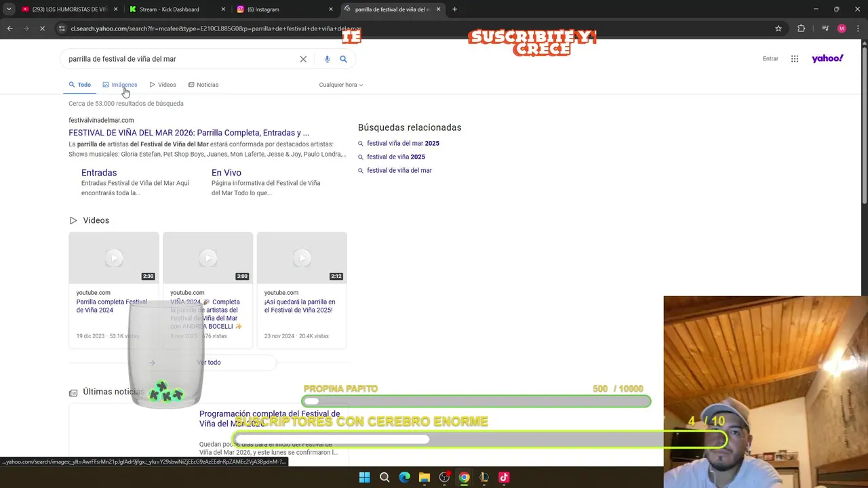The width and height of the screenshot is (868, 488).
Task: Play the 2:12 video thumbnail
Action: 302,258
